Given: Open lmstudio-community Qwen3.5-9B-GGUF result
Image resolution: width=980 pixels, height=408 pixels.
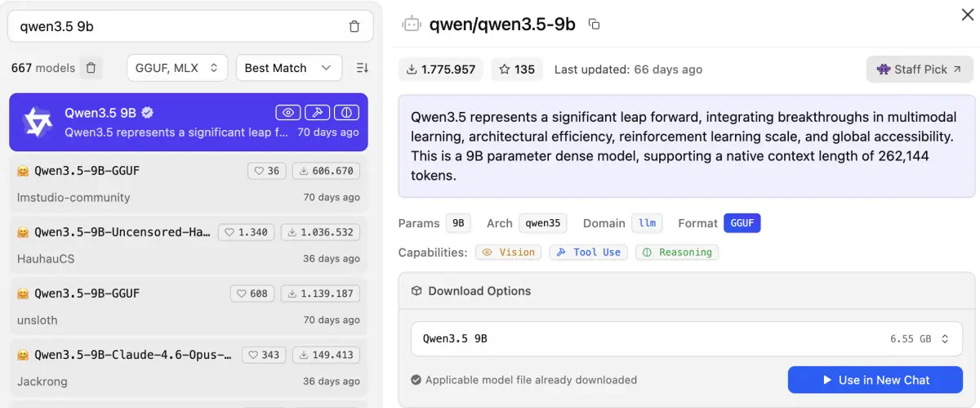Looking at the screenshot, I should pyautogui.click(x=189, y=183).
